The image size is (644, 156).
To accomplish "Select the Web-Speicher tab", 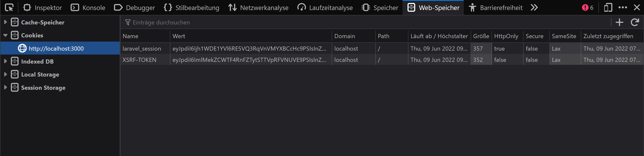I will [433, 8].
